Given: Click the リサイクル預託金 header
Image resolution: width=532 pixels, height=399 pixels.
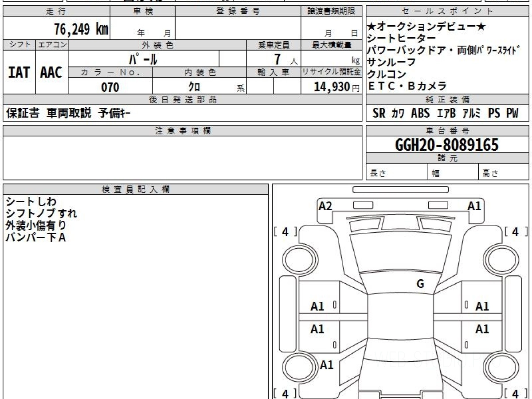Looking at the screenshot, I should [331, 72].
